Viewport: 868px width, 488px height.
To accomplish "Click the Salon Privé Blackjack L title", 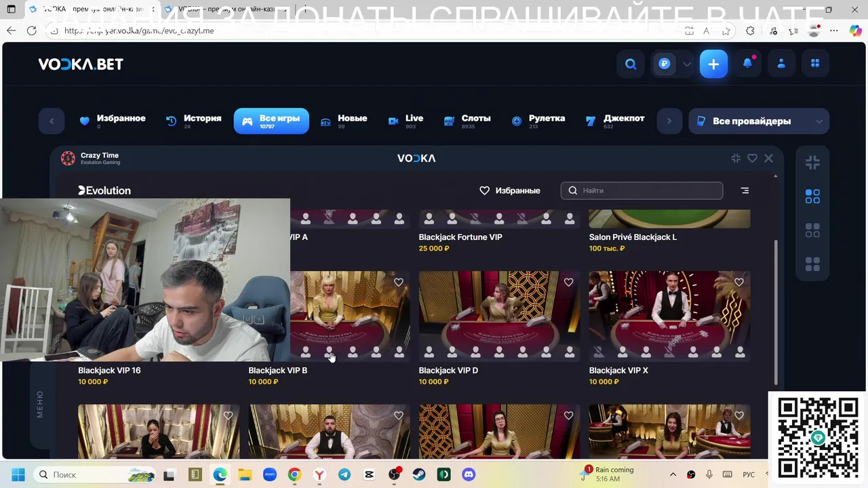I will point(633,237).
